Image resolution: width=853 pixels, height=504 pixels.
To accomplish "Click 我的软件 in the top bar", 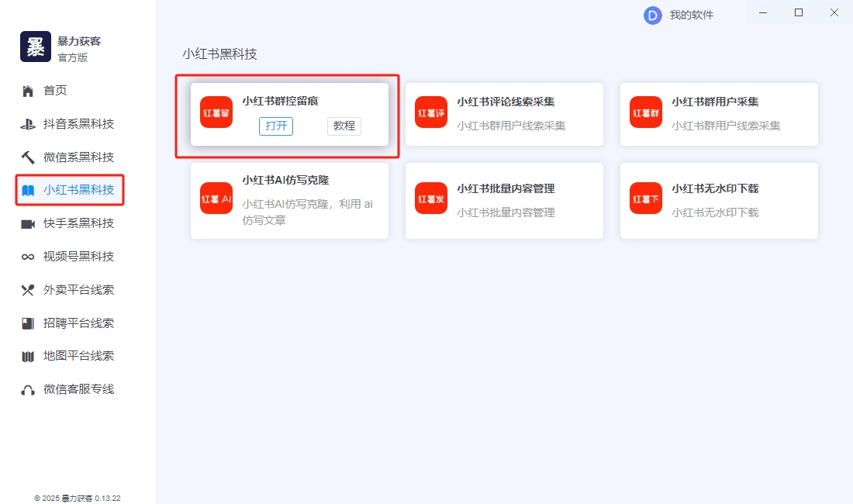I will (x=690, y=15).
